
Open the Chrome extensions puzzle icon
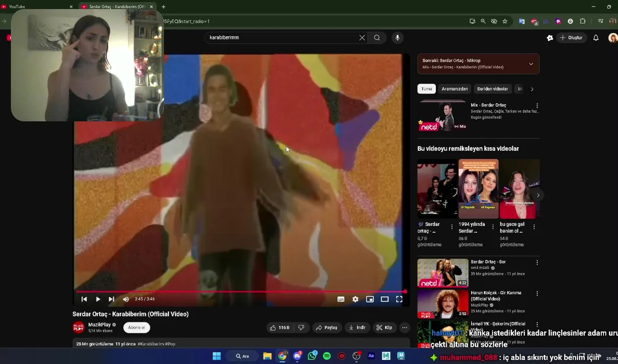pyautogui.click(x=583, y=21)
